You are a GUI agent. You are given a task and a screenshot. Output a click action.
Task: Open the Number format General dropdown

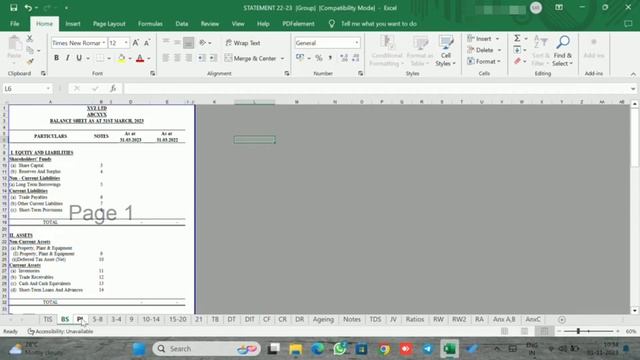point(356,43)
